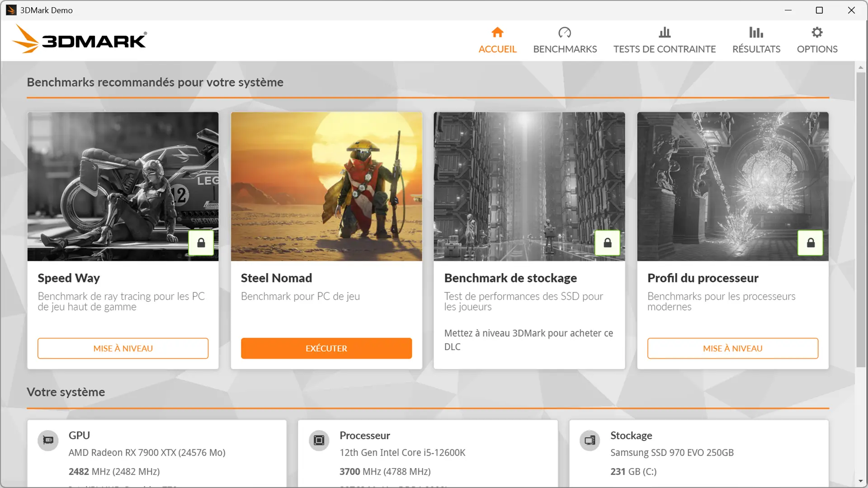Click the scrollbar down arrow
This screenshot has width=868, height=488.
[861, 481]
